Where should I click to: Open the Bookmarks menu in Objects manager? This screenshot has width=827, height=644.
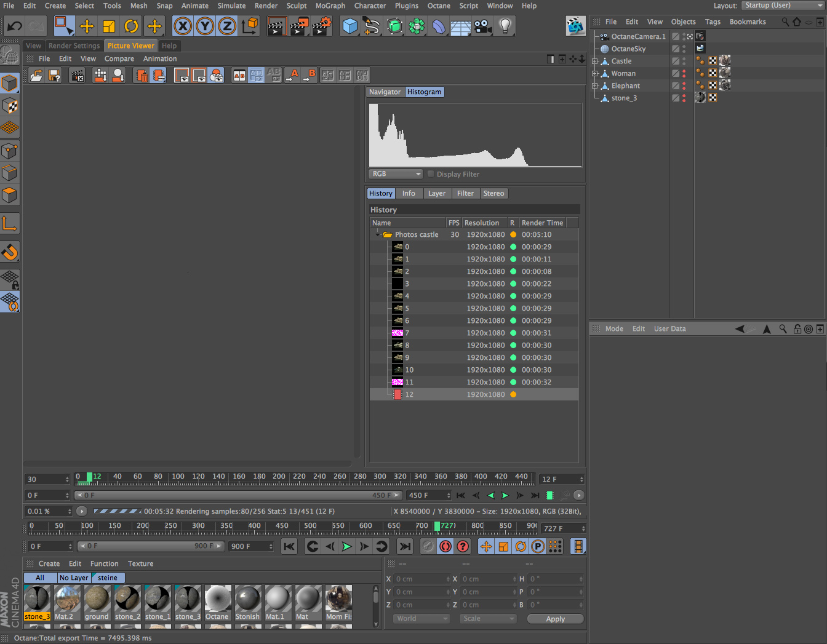[748, 22]
